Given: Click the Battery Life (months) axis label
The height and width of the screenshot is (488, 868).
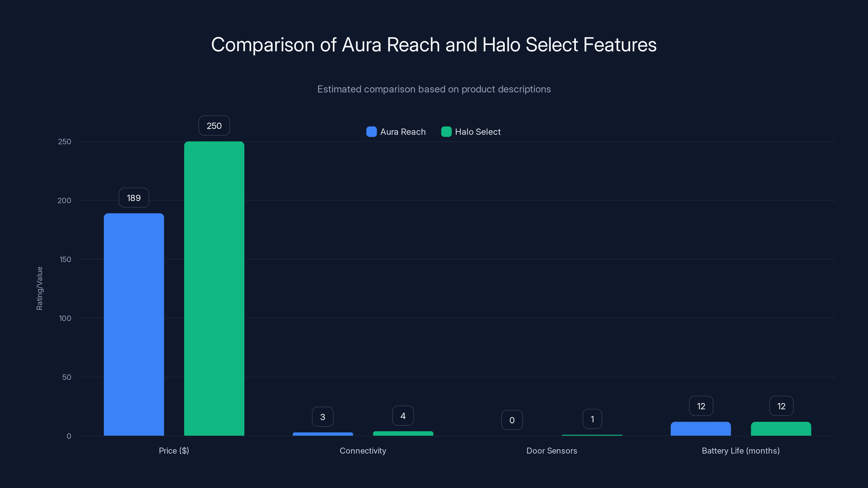Looking at the screenshot, I should [741, 451].
